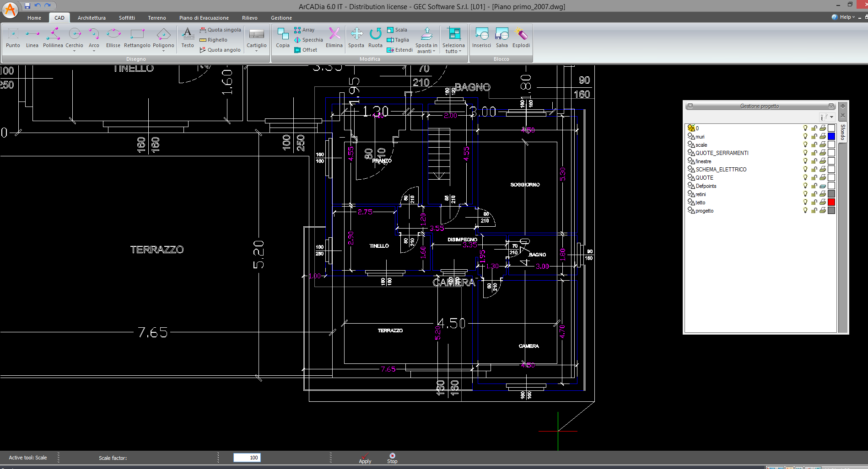Toggle print icon of Defpoints layer
This screenshot has width=868, height=469.
click(x=823, y=186)
